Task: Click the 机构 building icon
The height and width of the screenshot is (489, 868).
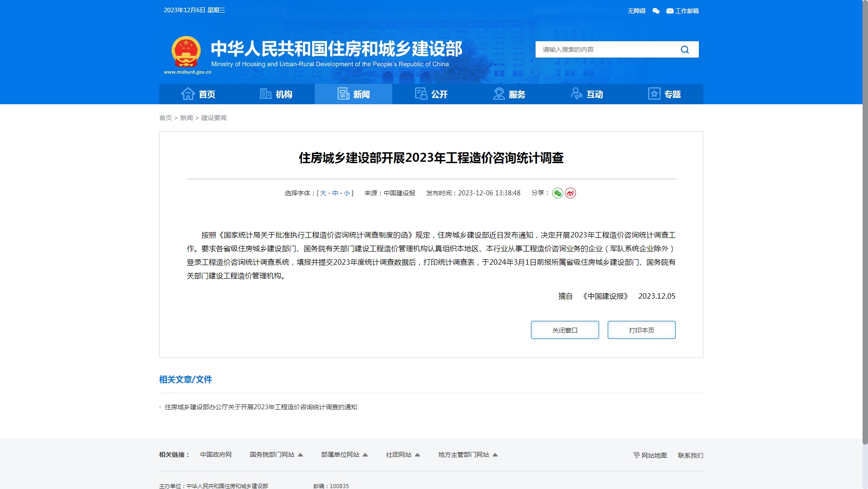Action: tap(265, 94)
